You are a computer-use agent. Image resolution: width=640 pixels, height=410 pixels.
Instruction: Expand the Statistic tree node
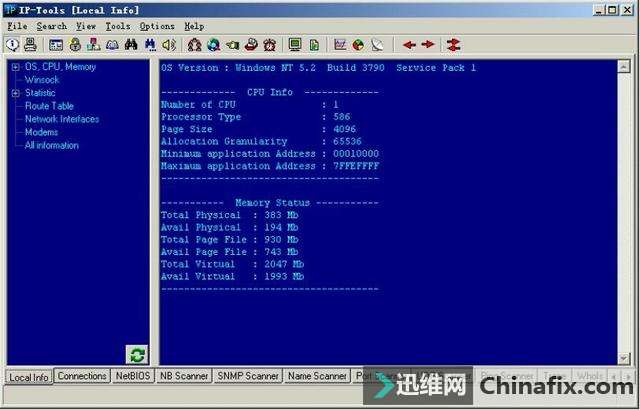point(16,93)
